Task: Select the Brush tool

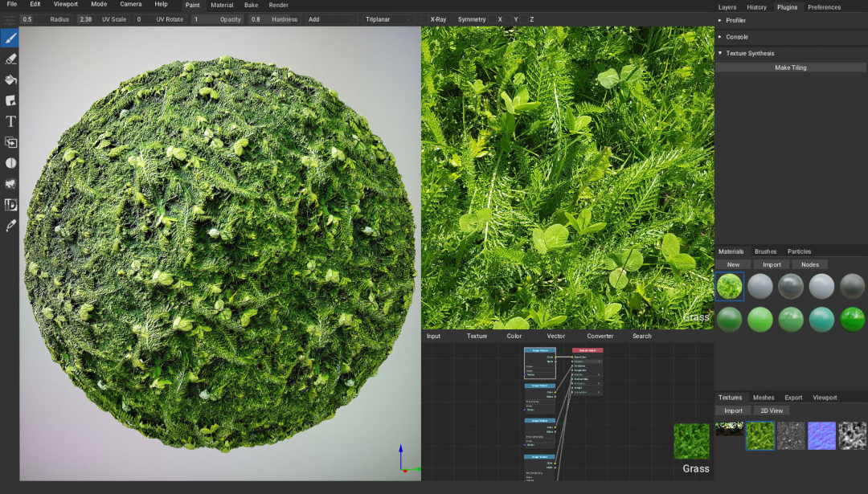Action: (10, 38)
